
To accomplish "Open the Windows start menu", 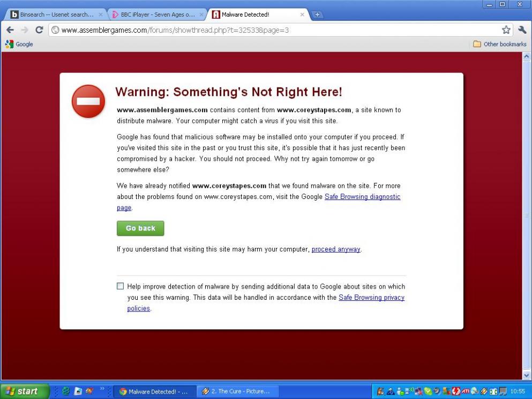I will point(24,391).
